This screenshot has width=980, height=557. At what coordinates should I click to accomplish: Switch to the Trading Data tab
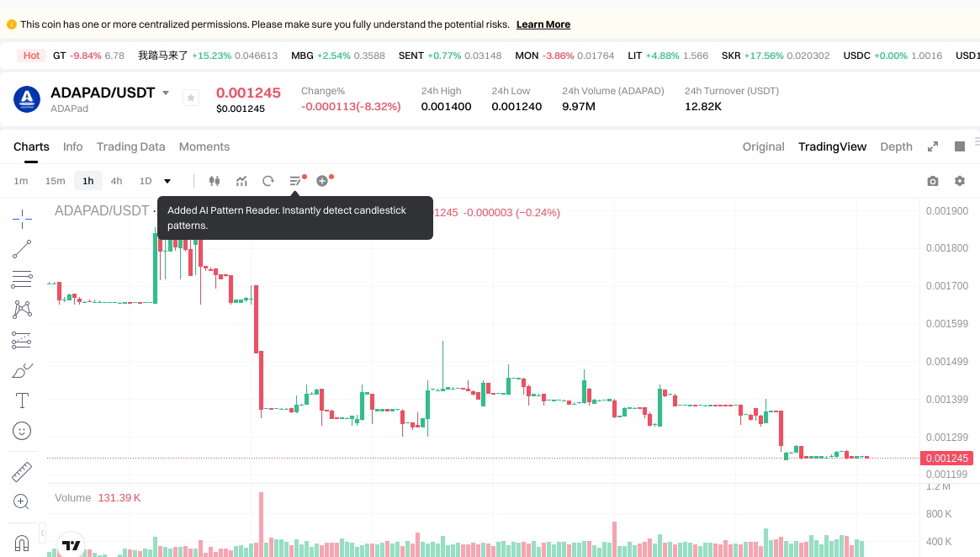[x=130, y=146]
